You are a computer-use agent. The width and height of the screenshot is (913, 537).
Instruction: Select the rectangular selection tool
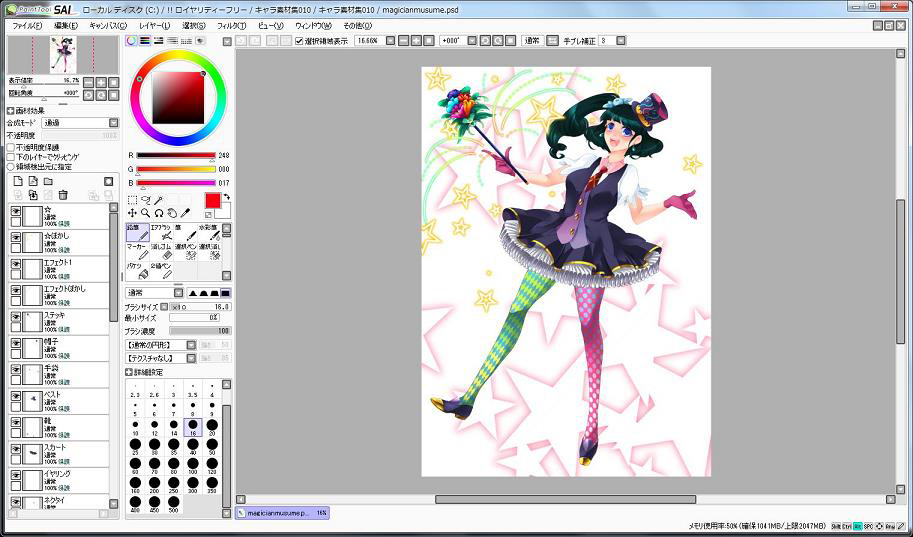click(x=132, y=200)
